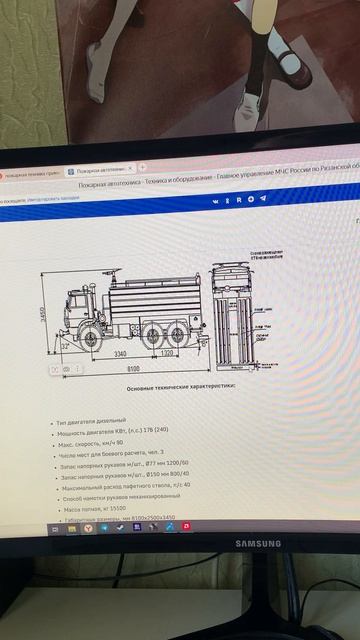Select the active Пожарная автотехника tab
This screenshot has width=360, height=640.
tap(100, 170)
